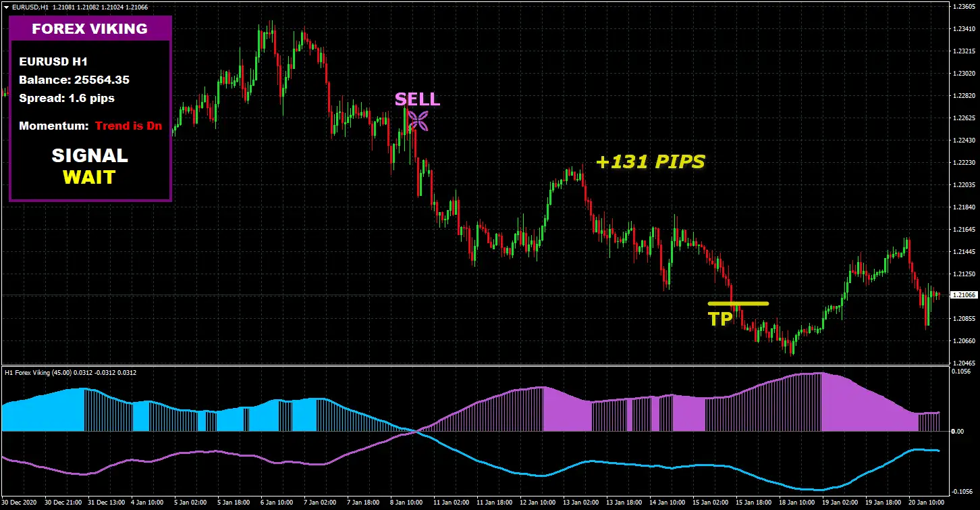Click the SELL text label on chart
The image size is (980, 510).
417,99
